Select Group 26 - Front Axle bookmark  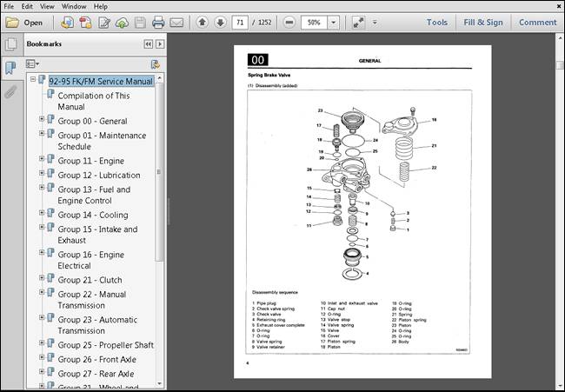point(97,359)
